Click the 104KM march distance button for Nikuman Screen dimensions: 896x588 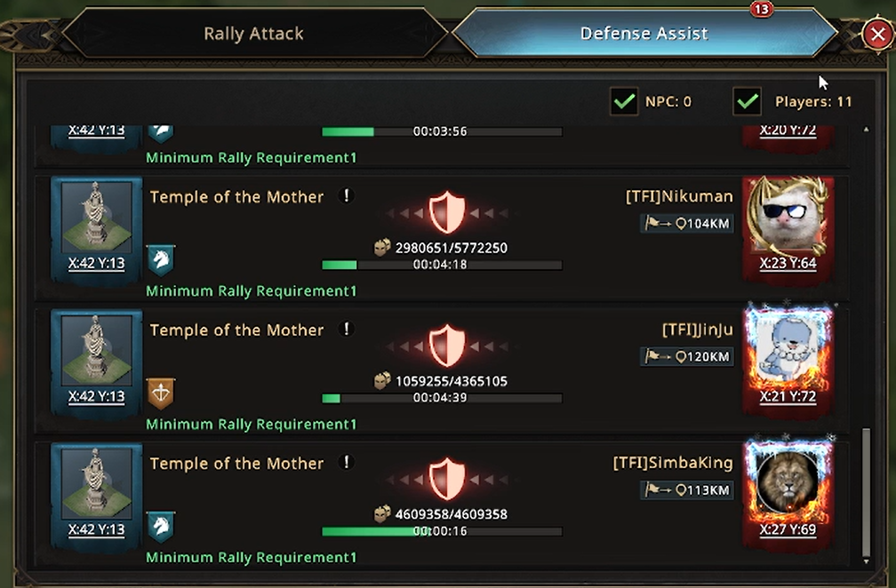[688, 224]
